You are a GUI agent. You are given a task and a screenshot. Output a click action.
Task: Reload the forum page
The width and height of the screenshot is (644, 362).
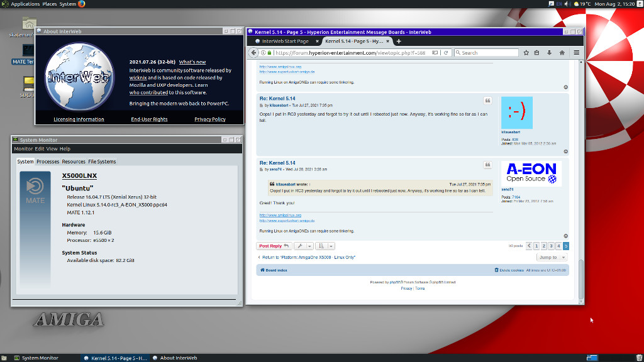point(446,53)
